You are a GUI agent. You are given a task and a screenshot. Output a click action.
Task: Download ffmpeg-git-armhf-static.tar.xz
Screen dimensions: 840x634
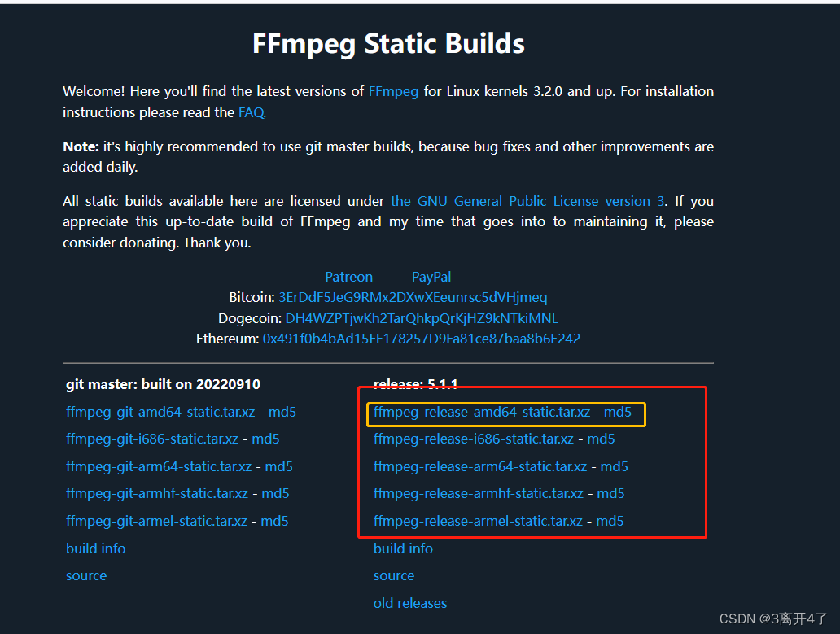[x=156, y=493]
